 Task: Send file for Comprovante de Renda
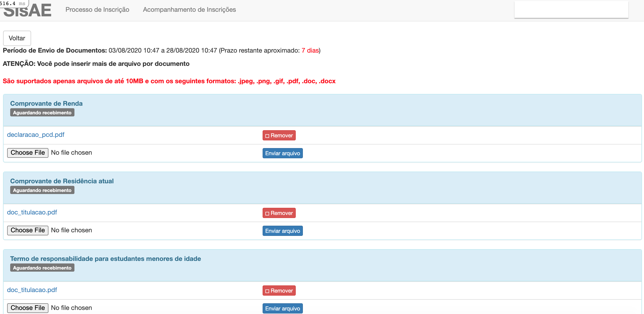[x=283, y=153]
